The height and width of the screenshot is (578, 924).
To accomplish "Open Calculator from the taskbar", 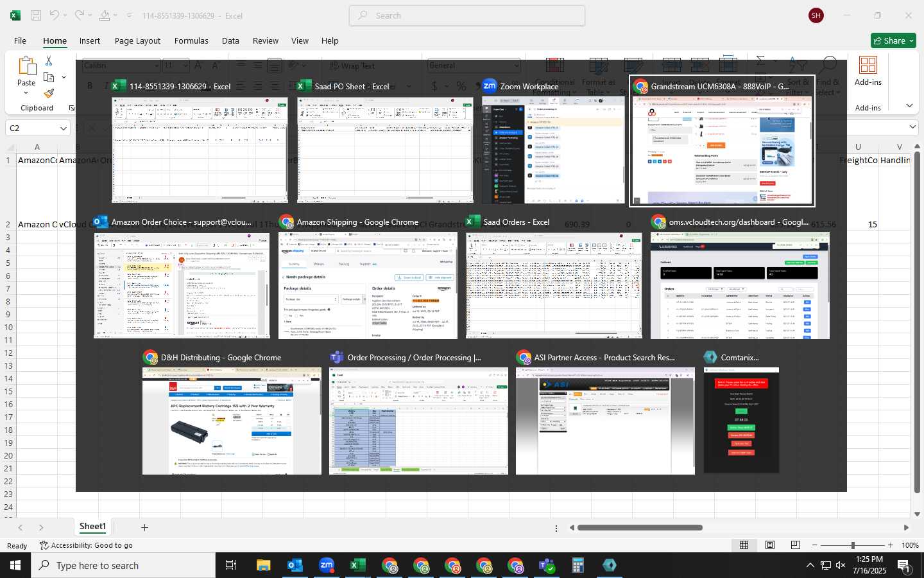I will click(577, 565).
